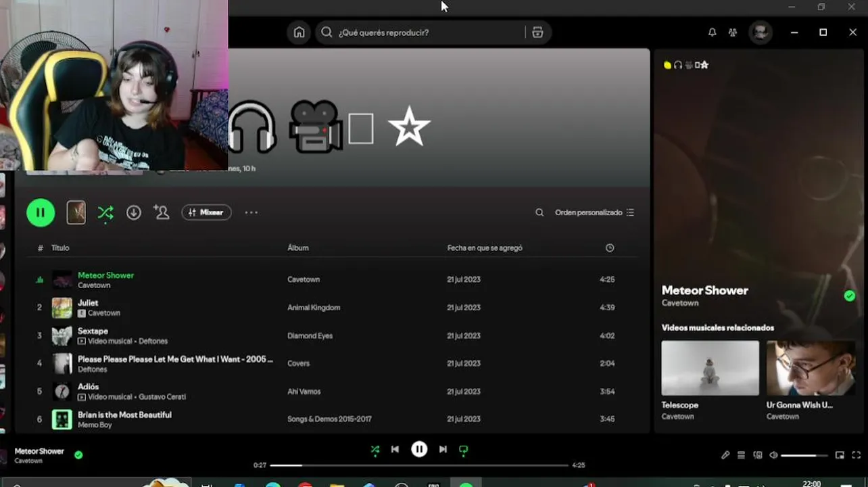Sort by Título column header
The height and width of the screenshot is (487, 868).
tap(60, 248)
